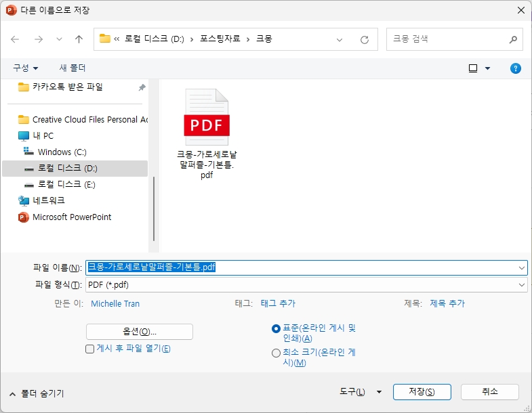The height and width of the screenshot is (413, 532).
Task: Click the 취소 button
Action: [489, 392]
